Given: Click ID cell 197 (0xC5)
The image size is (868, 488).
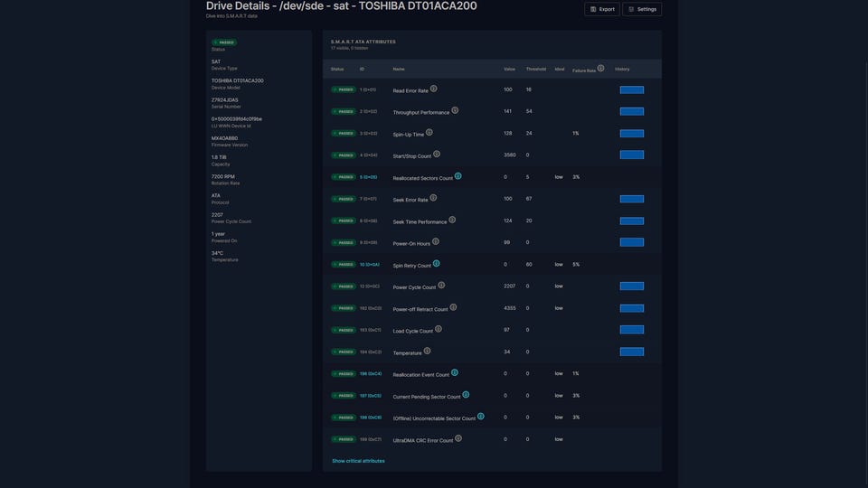Looking at the screenshot, I should (371, 396).
